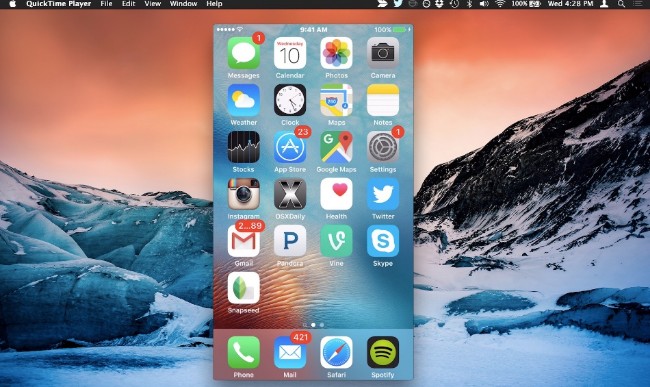Open the Dropbox menu bar icon
This screenshot has width=650, height=387.
[x=439, y=4]
